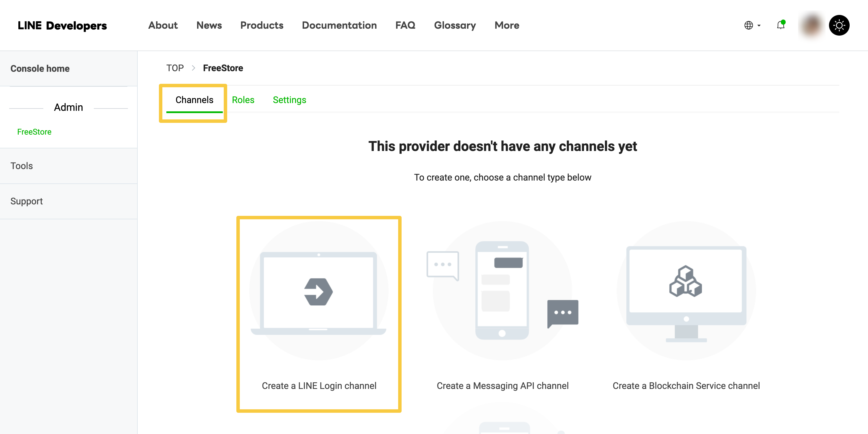The image size is (868, 434).
Task: Go to TOP in breadcrumb
Action: [x=175, y=68]
